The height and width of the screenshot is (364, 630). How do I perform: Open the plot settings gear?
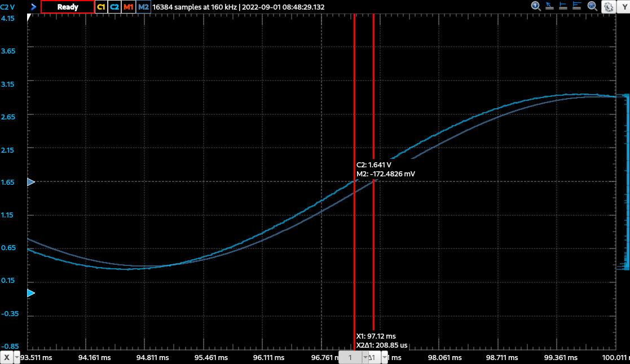(x=609, y=7)
